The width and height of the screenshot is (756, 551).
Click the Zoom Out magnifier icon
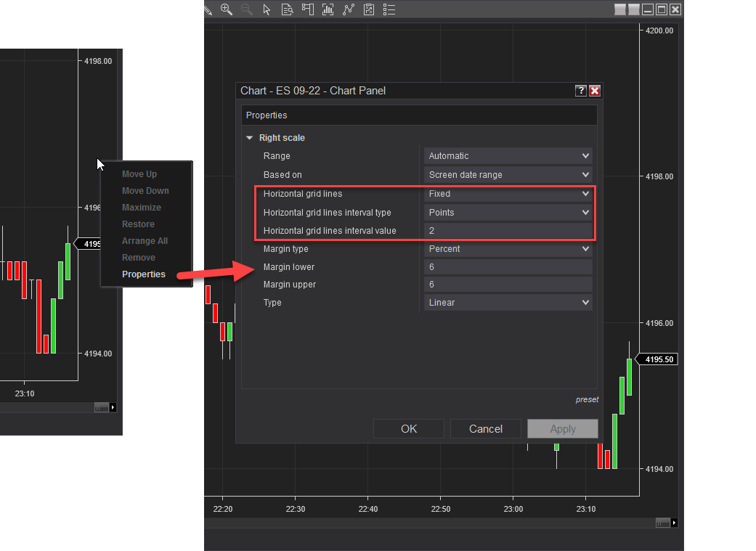point(246,9)
